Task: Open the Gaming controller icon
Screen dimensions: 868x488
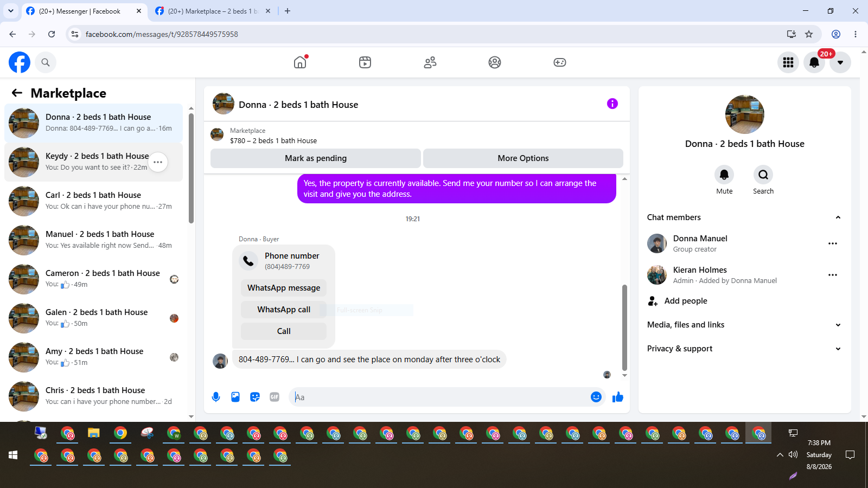Action: pos(560,62)
